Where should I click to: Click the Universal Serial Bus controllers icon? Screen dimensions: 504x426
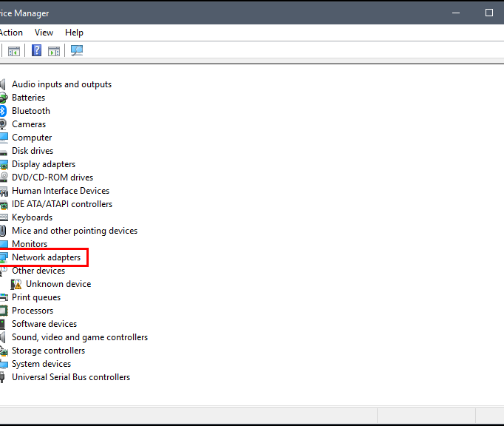(2, 377)
